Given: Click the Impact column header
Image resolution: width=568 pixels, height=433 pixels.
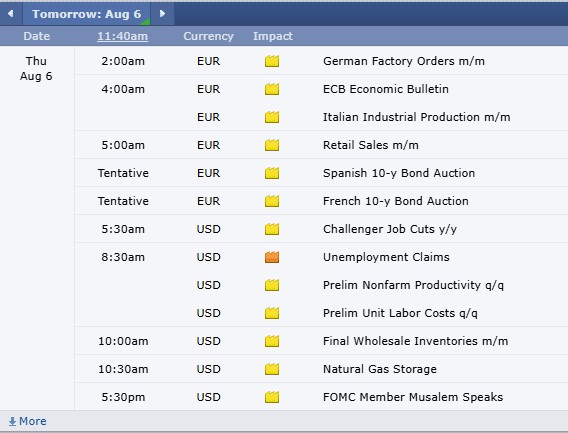Looking at the screenshot, I should click(x=273, y=36).
